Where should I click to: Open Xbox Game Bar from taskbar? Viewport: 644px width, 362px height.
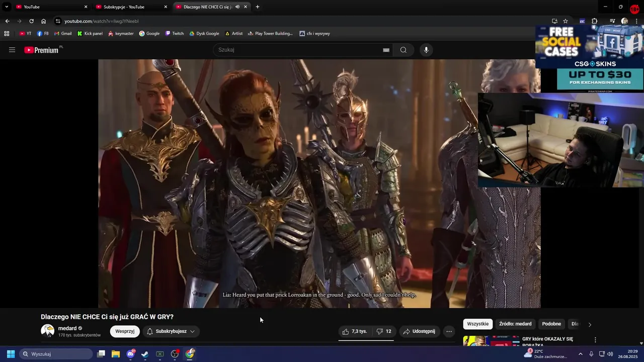tap(160, 354)
